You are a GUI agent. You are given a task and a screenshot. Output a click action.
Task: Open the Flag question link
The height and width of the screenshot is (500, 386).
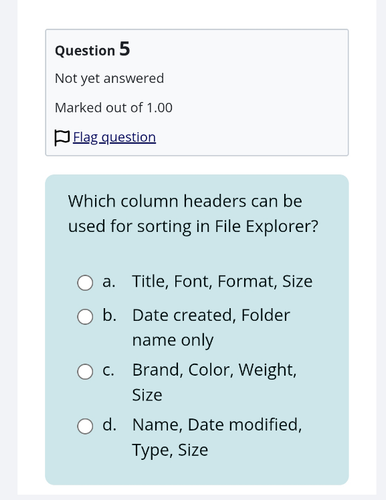(x=114, y=137)
